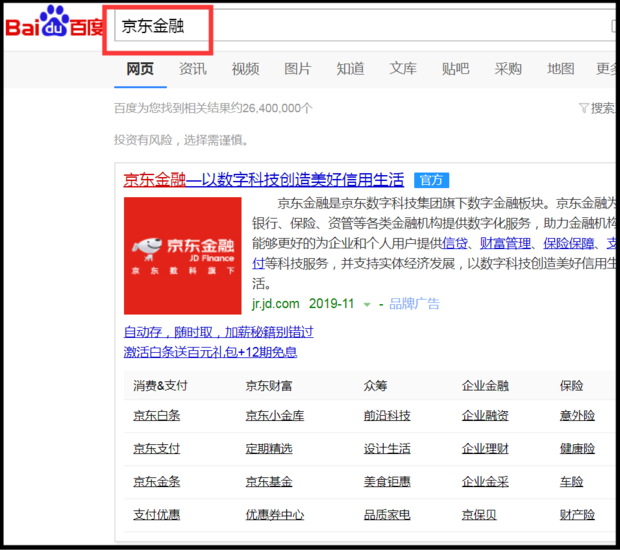
Task: Click the 官方 badge
Action: pos(431,180)
